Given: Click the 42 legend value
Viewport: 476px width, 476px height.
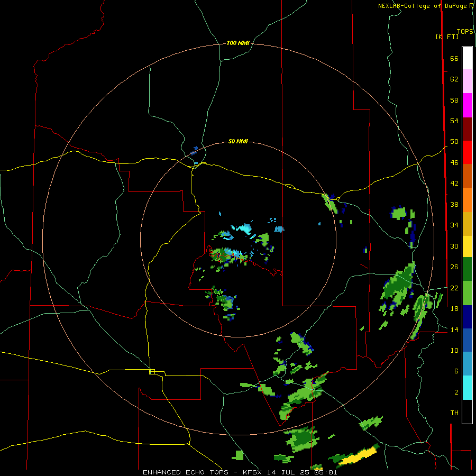Looking at the screenshot, I should tap(454, 184).
